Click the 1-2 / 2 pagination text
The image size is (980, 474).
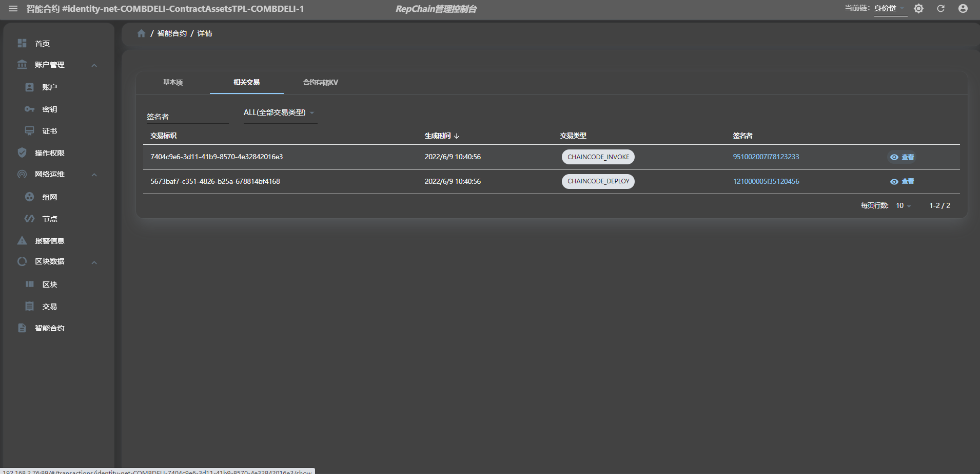pos(939,205)
